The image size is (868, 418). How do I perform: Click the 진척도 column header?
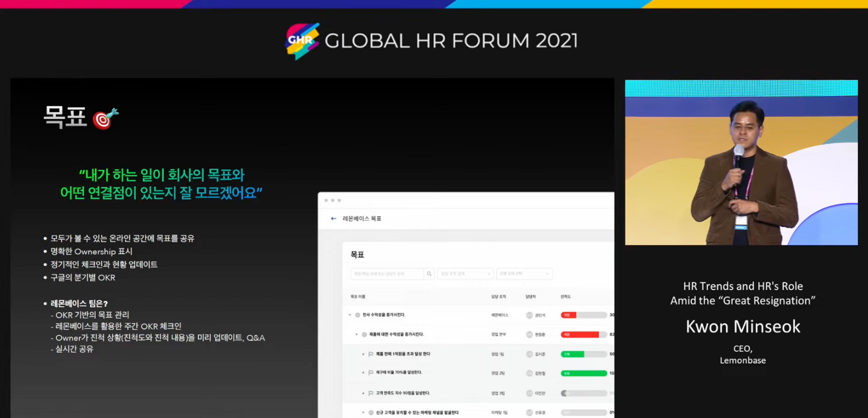[566, 297]
